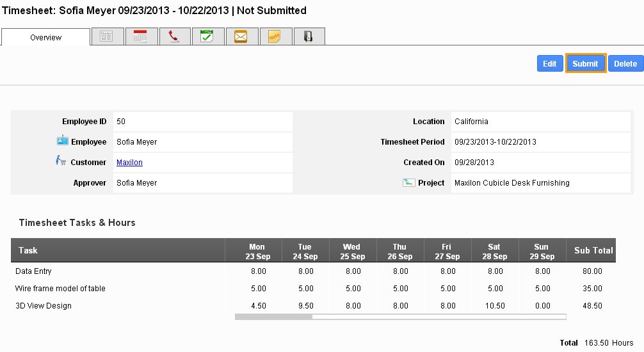Open the Documents tab icon
The image size is (644, 352).
point(309,37)
